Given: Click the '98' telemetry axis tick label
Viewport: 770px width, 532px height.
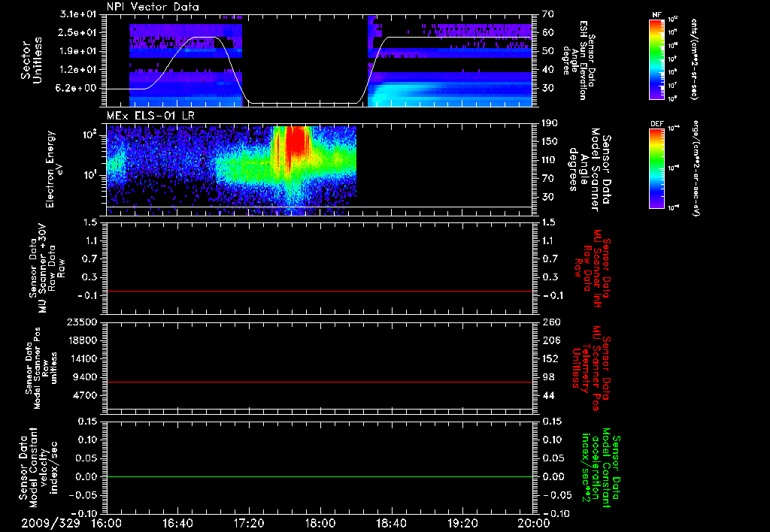Looking at the screenshot, I should [547, 377].
